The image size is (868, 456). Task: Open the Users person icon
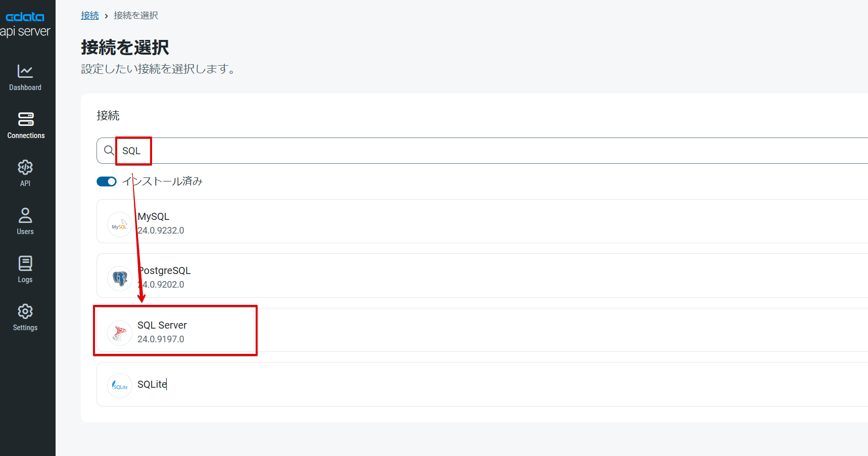[x=25, y=215]
